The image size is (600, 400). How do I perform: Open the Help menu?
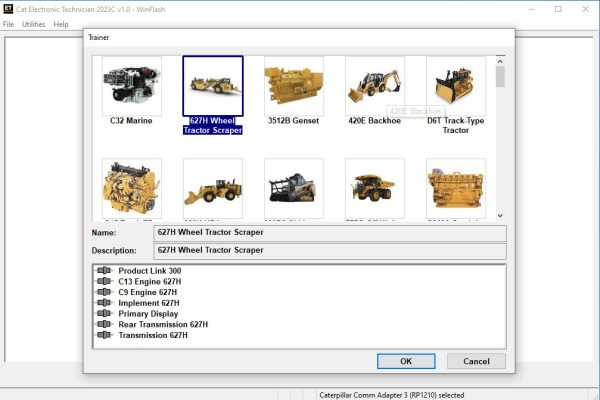(x=61, y=24)
